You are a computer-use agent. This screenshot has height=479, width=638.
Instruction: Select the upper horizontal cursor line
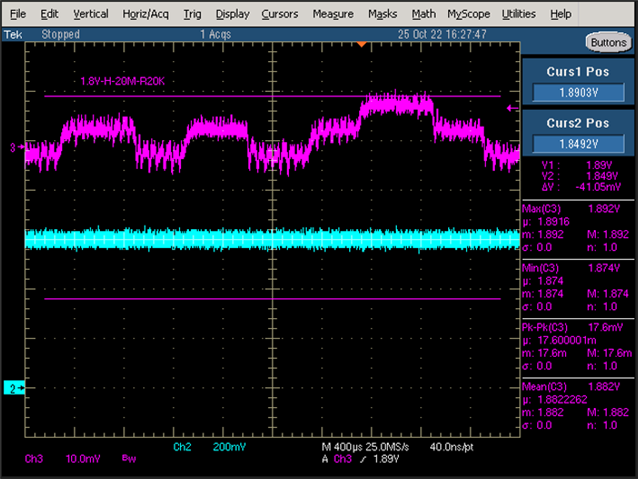(272, 96)
